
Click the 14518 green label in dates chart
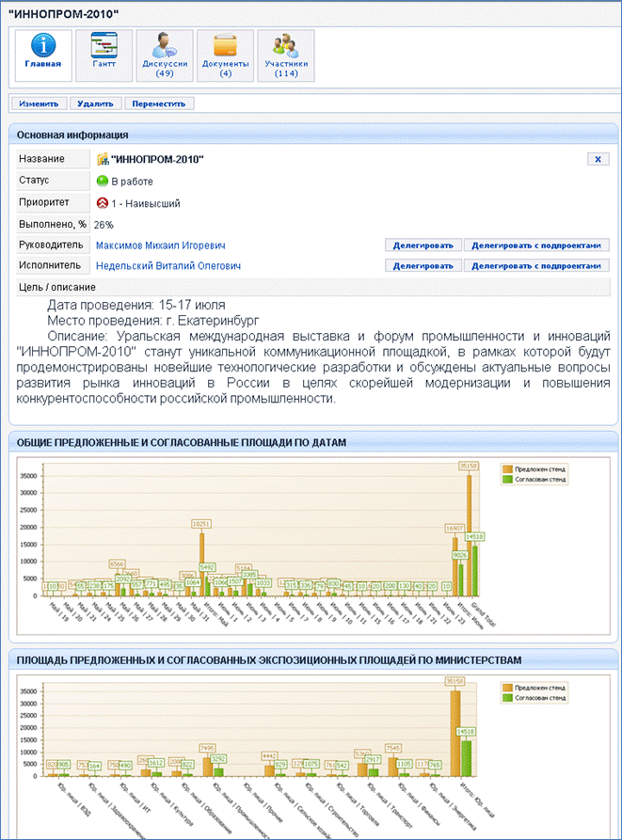pyautogui.click(x=474, y=536)
